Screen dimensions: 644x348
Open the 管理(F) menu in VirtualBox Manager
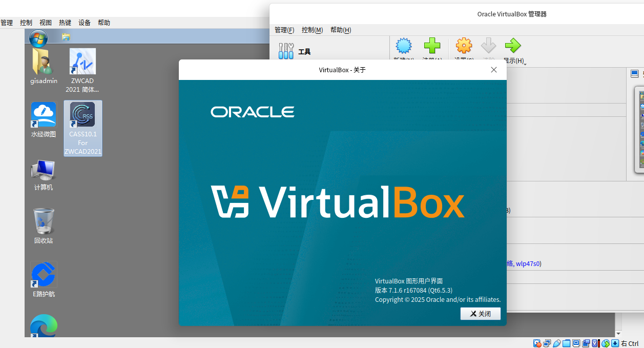284,30
